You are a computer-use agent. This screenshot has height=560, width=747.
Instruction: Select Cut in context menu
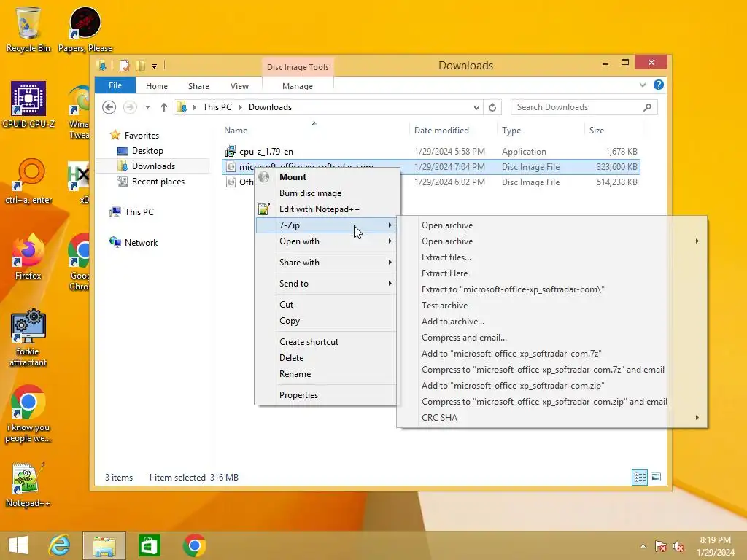pos(326,305)
